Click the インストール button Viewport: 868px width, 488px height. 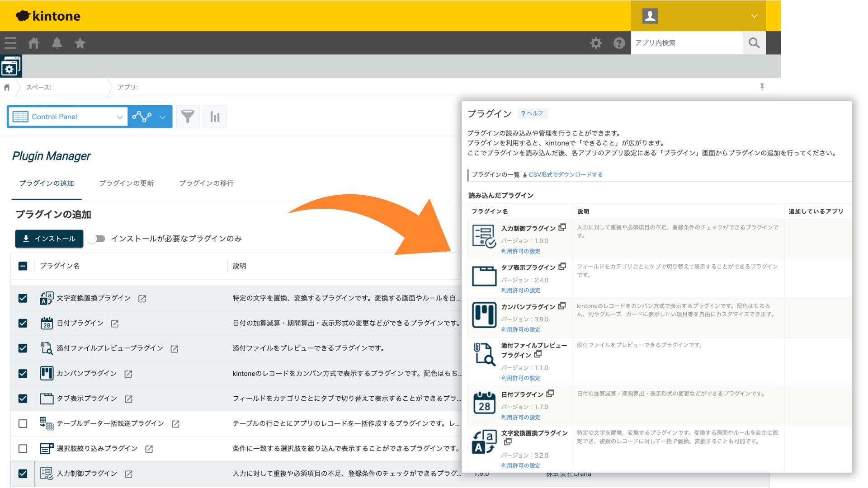point(49,239)
